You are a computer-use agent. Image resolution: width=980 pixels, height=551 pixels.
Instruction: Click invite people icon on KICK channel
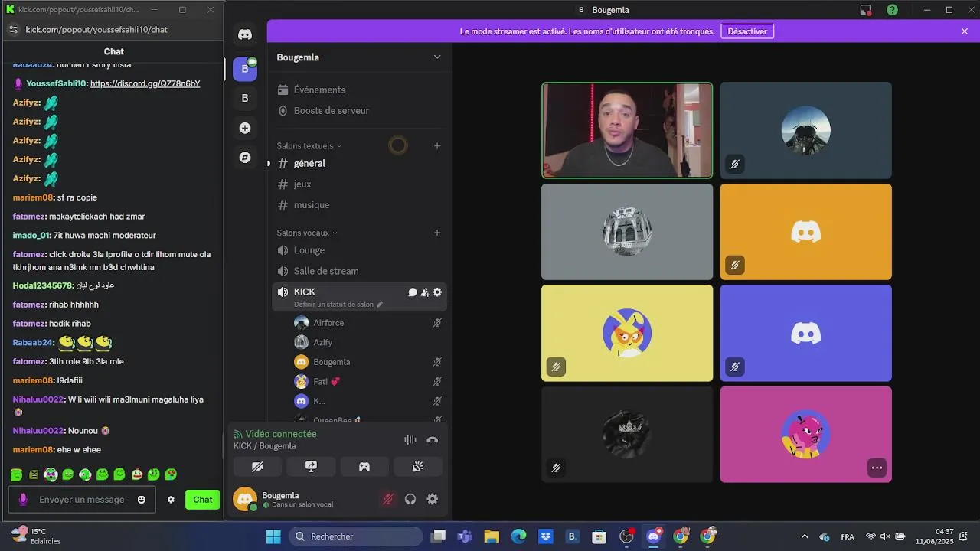pos(425,292)
